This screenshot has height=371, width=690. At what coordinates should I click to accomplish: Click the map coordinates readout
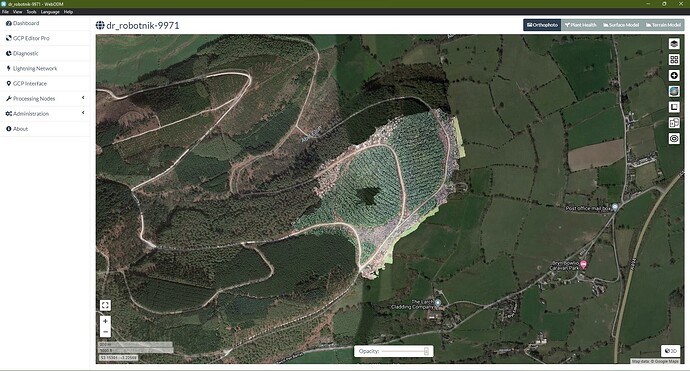click(x=118, y=358)
